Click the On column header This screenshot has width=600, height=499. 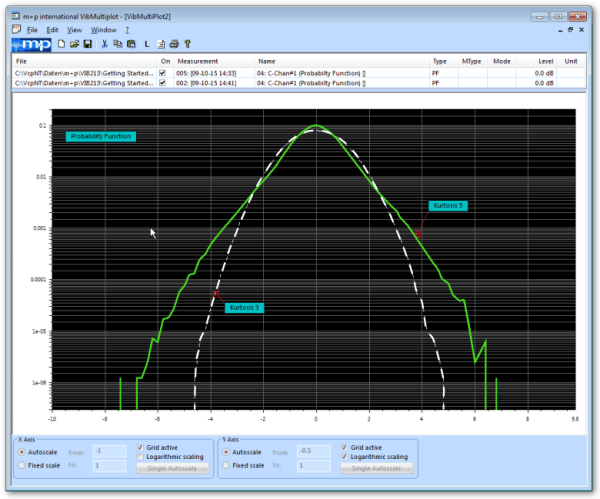165,61
